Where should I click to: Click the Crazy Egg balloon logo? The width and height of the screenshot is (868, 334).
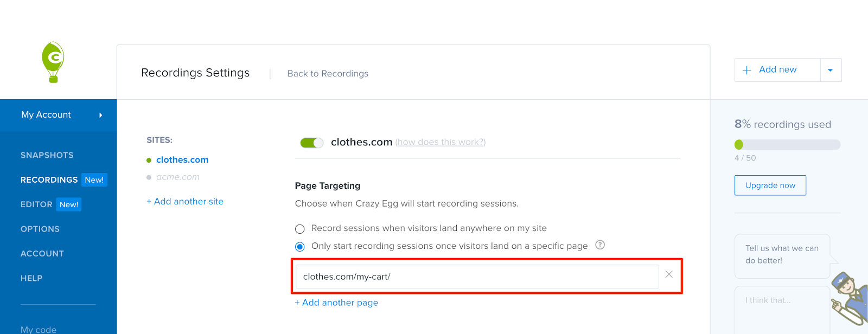coord(53,62)
